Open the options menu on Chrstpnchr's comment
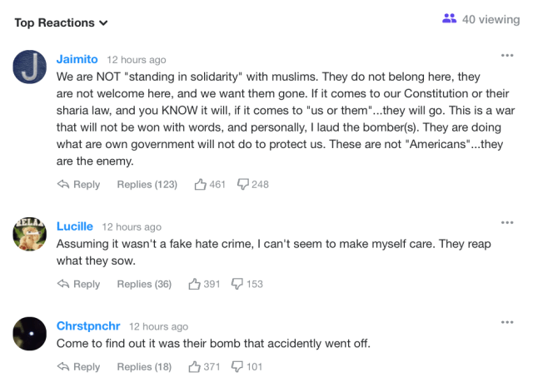The image size is (533, 392). 507,322
